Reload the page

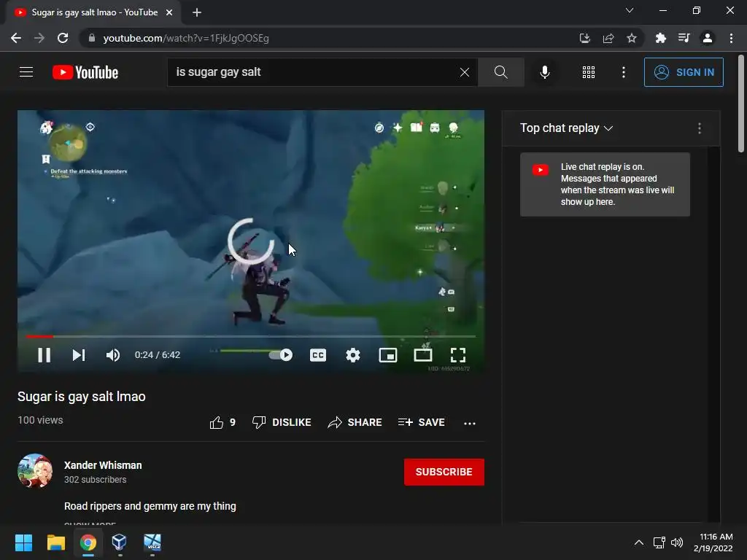coord(63,38)
